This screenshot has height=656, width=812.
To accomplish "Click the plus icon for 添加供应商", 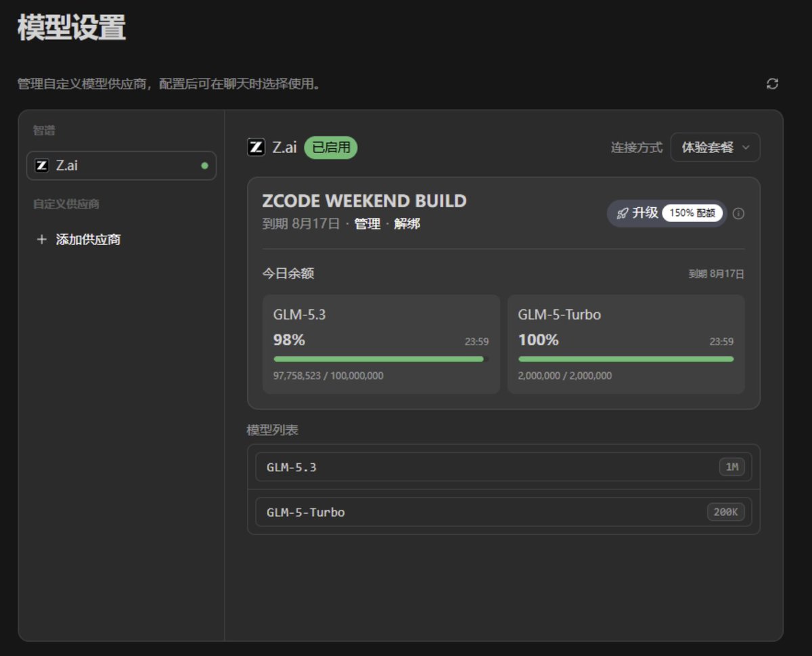I will click(41, 240).
